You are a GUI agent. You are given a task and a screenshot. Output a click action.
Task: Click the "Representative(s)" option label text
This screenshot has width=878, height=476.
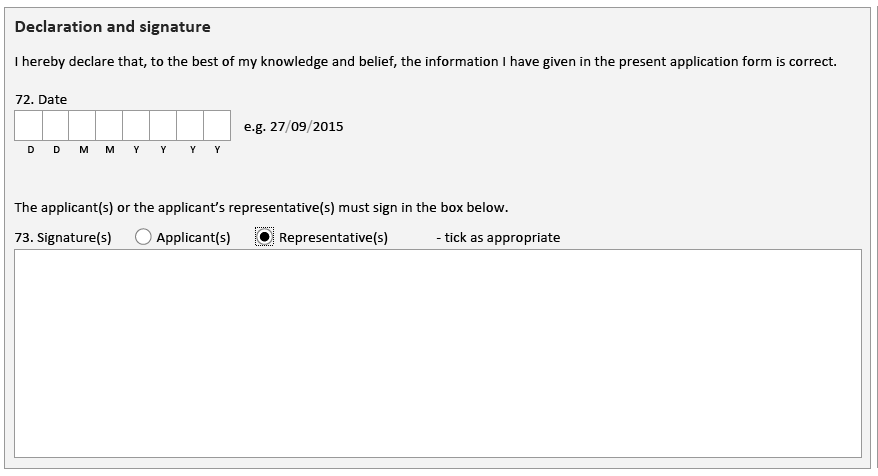333,238
